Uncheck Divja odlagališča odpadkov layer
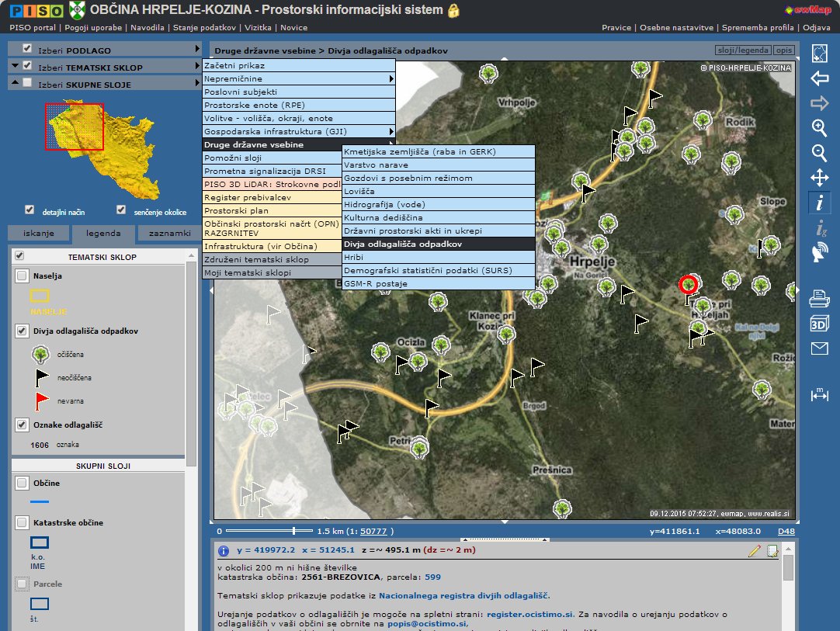This screenshot has height=631, width=840. click(x=22, y=331)
